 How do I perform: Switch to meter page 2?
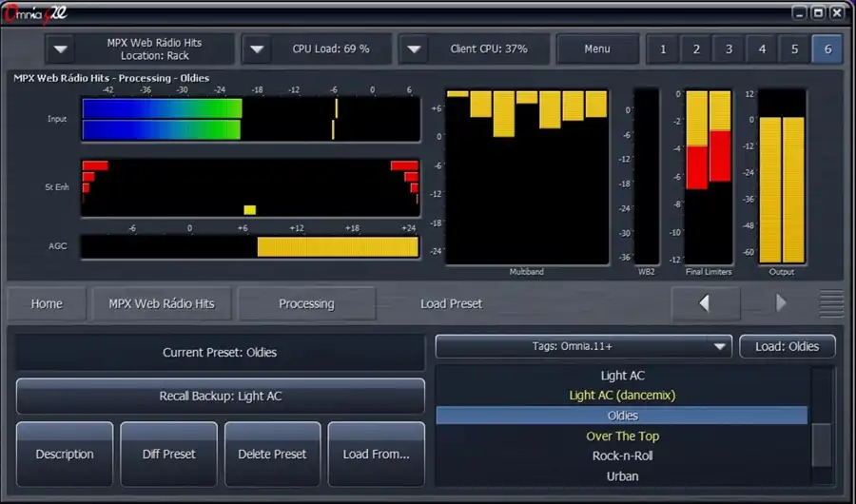click(696, 49)
